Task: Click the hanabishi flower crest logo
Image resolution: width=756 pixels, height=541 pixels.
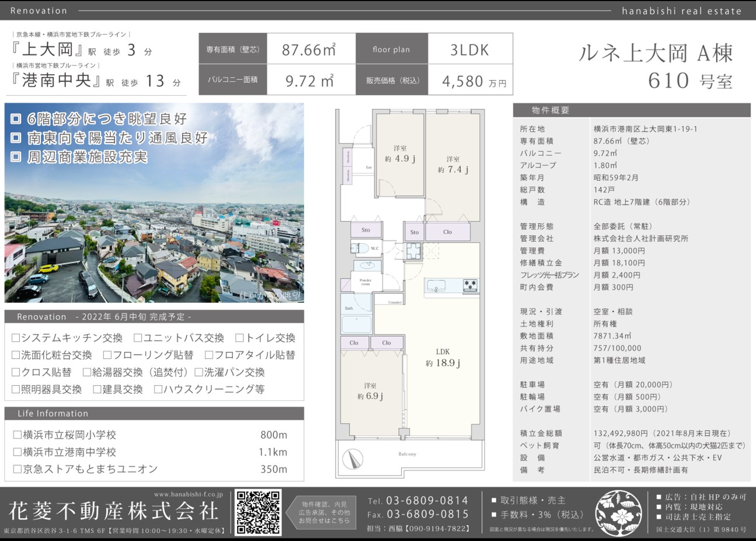Action: click(620, 512)
